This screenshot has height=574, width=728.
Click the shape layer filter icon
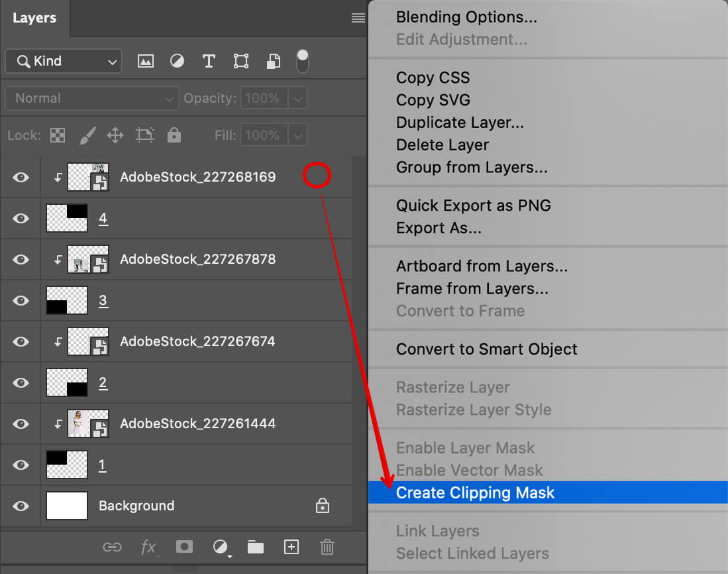pyautogui.click(x=240, y=62)
